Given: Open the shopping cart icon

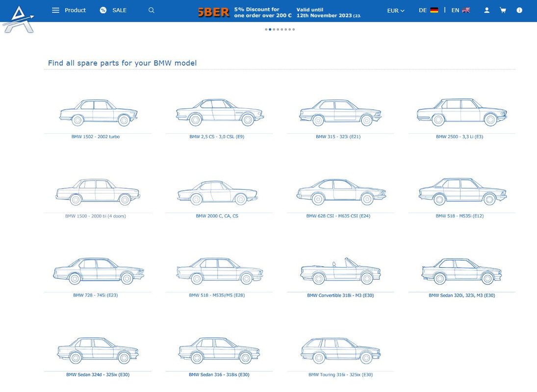Looking at the screenshot, I should tap(503, 10).
